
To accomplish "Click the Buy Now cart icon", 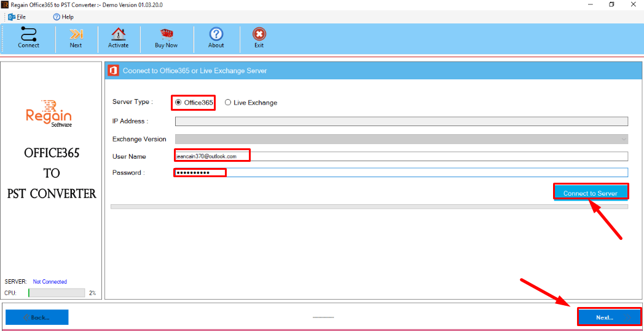I will (x=167, y=34).
